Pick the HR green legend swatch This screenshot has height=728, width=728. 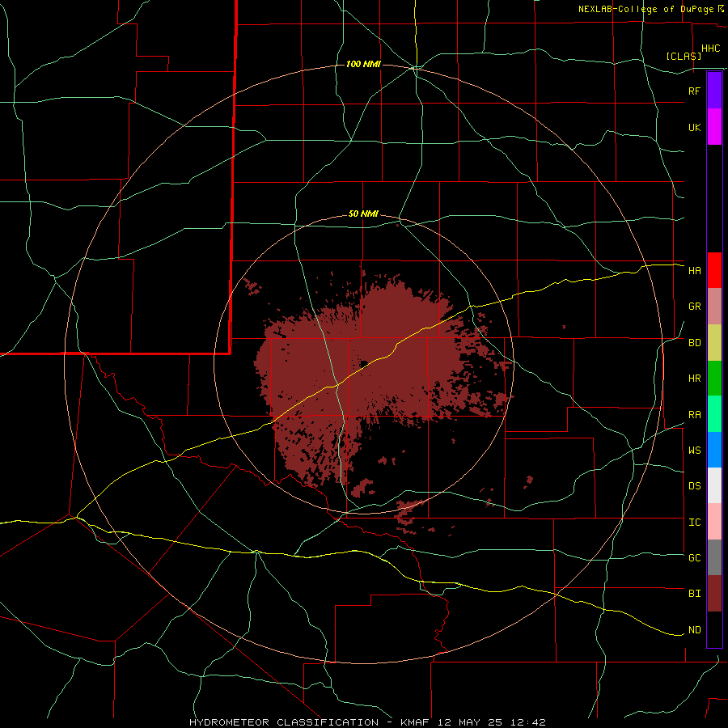point(714,379)
